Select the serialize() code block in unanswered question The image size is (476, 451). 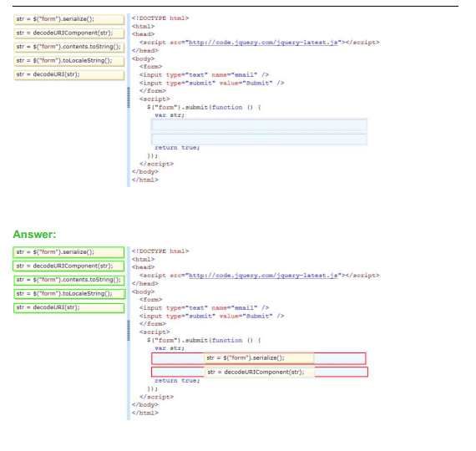pos(69,19)
